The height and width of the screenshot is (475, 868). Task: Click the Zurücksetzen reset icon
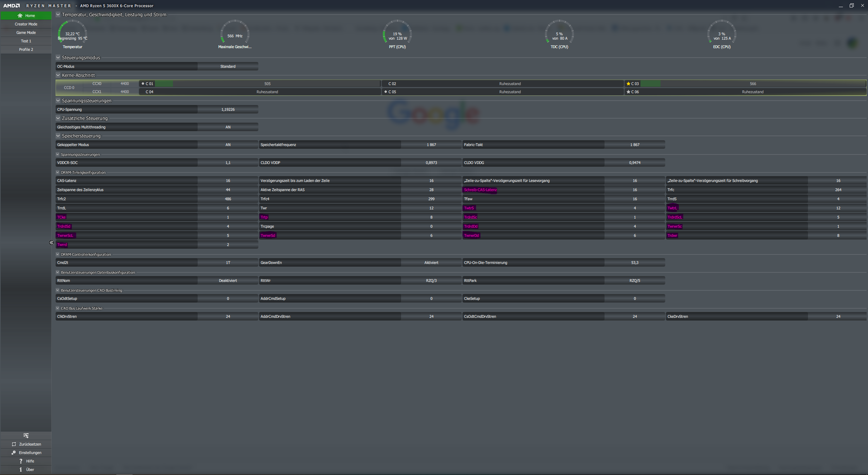[14, 444]
